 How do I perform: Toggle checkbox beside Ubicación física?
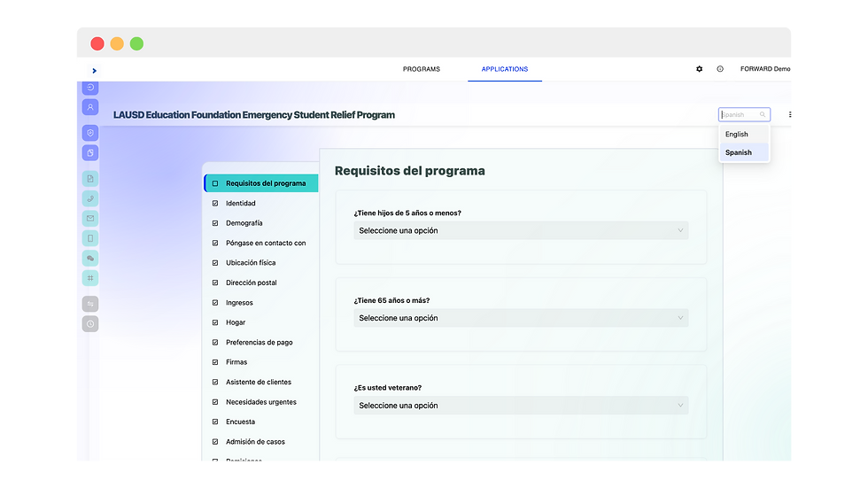tap(215, 263)
